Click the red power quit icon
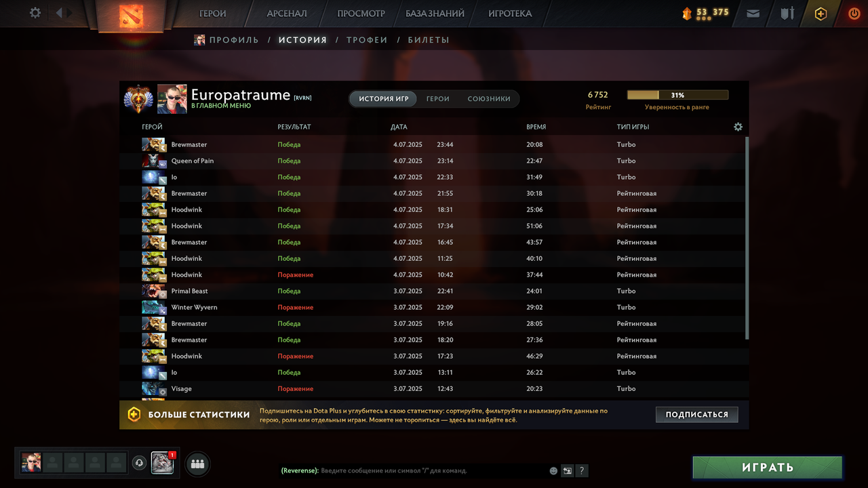Viewport: 868px width, 488px height. tap(854, 13)
